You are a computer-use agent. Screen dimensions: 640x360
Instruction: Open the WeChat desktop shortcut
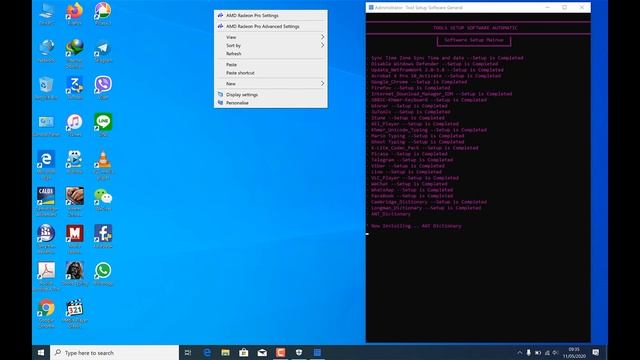pyautogui.click(x=103, y=200)
